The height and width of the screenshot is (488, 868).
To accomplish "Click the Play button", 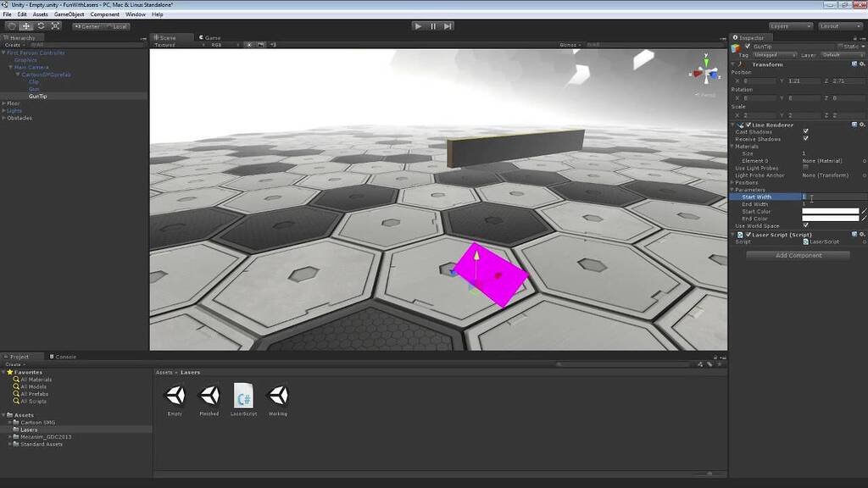I will coord(419,25).
